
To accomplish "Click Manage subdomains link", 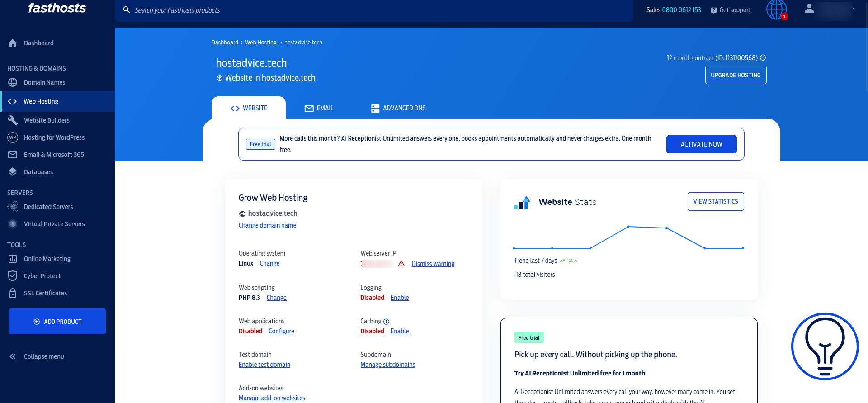I will pos(388,365).
